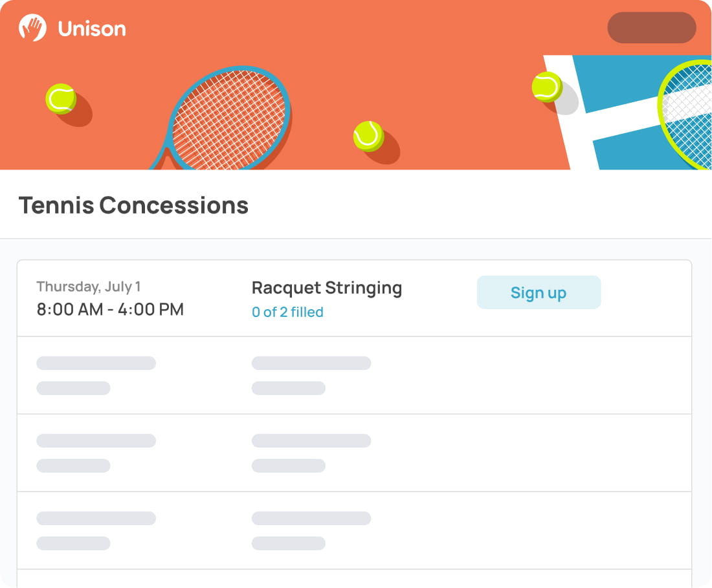Click the tennis ball on the white court line

[547, 87]
